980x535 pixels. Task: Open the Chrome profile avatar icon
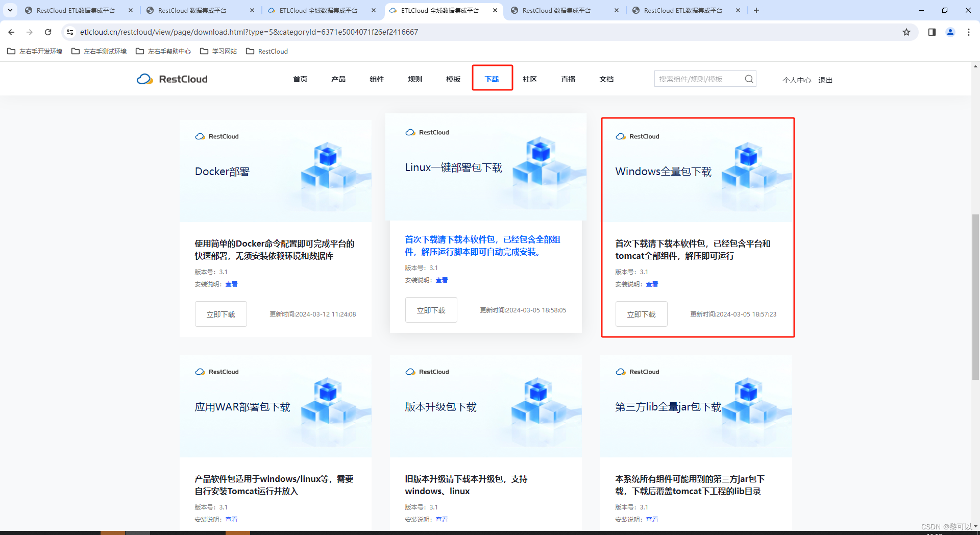[950, 32]
